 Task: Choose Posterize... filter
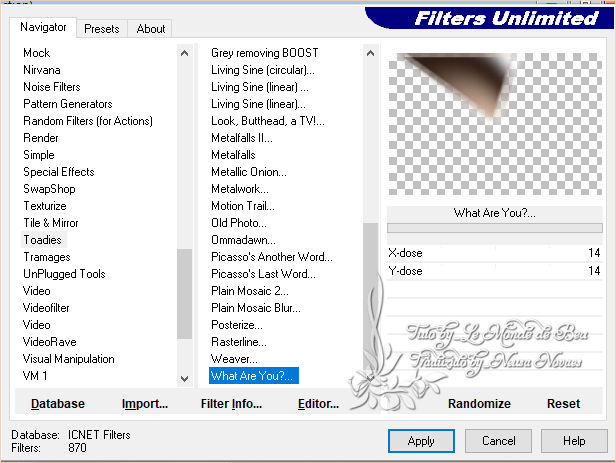coord(237,325)
